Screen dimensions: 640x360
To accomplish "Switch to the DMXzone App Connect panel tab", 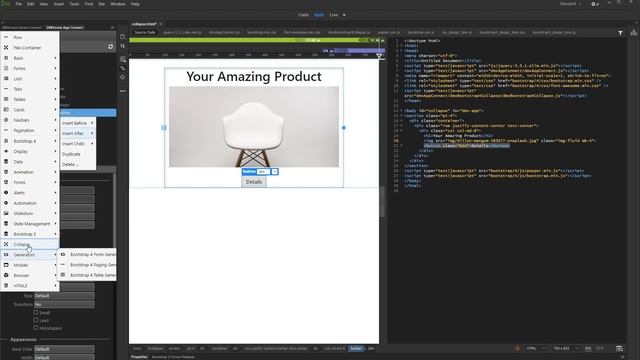I will point(64,27).
